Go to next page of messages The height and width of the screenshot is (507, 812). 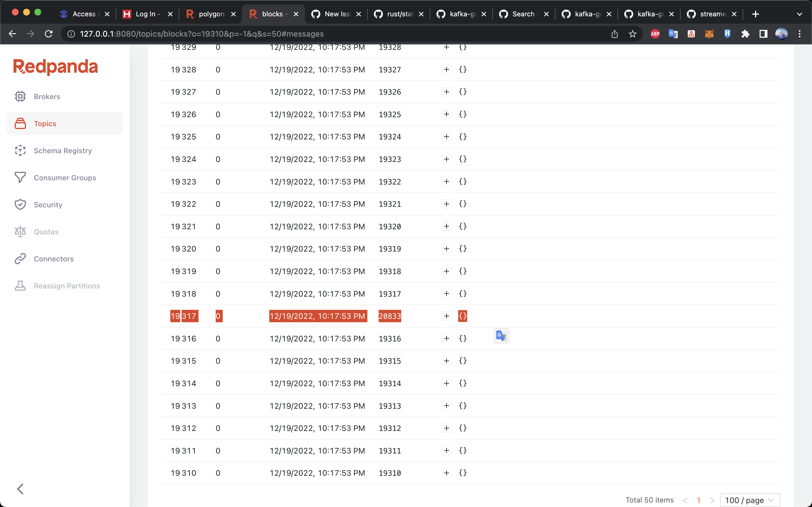click(713, 500)
